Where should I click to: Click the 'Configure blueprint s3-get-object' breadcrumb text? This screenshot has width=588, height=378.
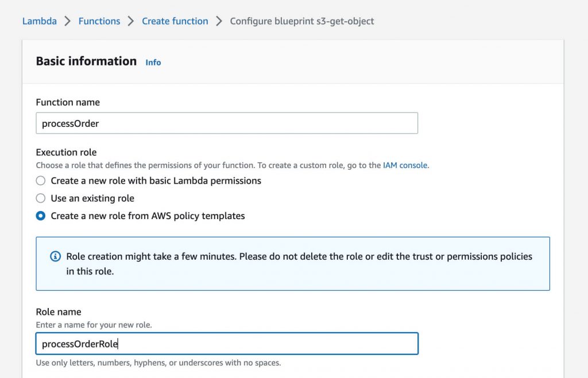(x=301, y=21)
